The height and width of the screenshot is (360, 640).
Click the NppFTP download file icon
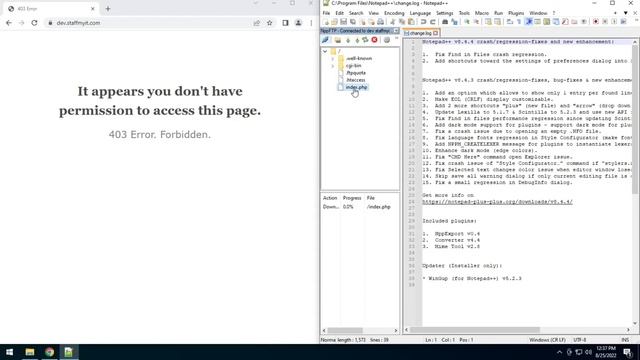(x=348, y=40)
